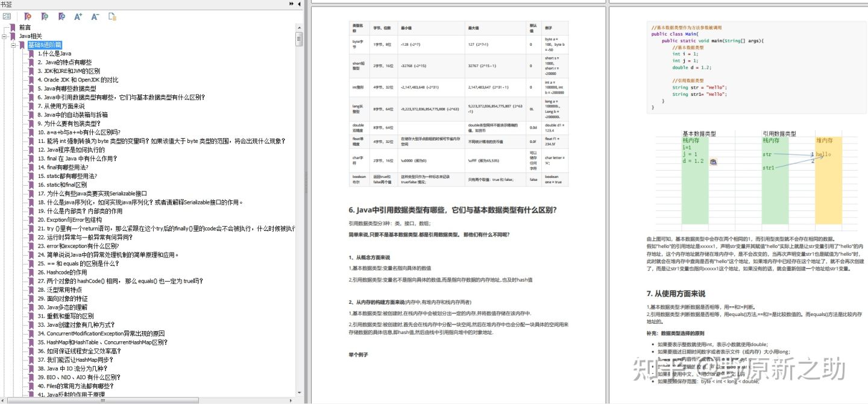868x404 pixels.
Task: Open bookmark 37. 我们能否让HashMap同步?
Action: 75,359
